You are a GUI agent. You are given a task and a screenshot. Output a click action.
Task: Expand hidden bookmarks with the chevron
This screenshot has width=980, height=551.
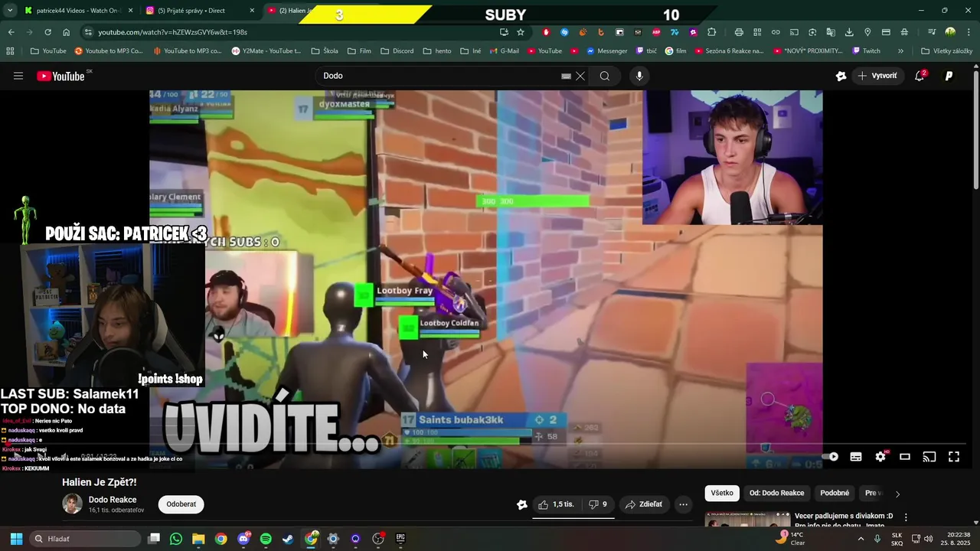click(x=900, y=51)
